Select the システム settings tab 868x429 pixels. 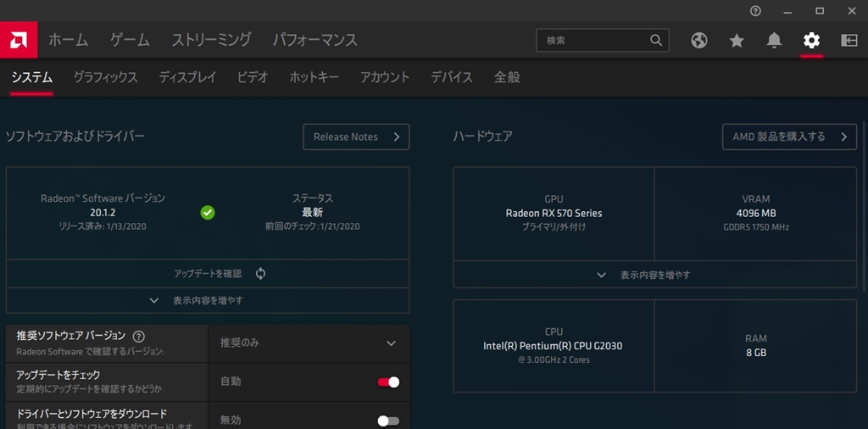[x=31, y=77]
